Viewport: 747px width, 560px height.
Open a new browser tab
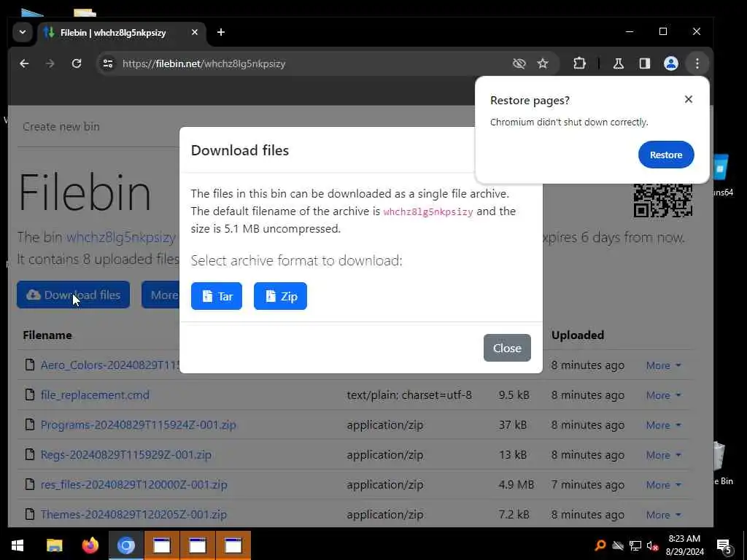[x=220, y=32]
